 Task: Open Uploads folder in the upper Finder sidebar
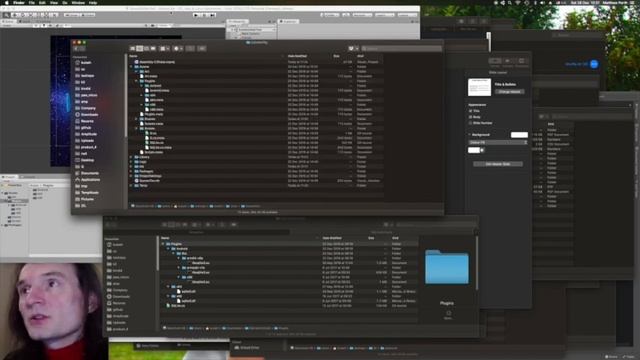(x=84, y=141)
